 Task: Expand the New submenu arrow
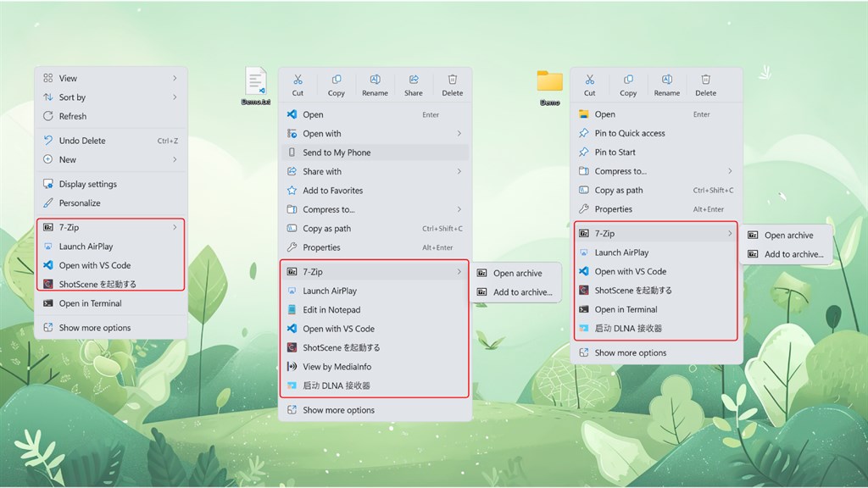175,159
